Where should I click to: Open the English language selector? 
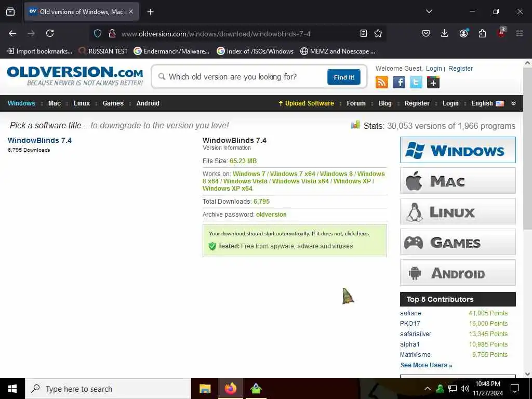(x=487, y=103)
